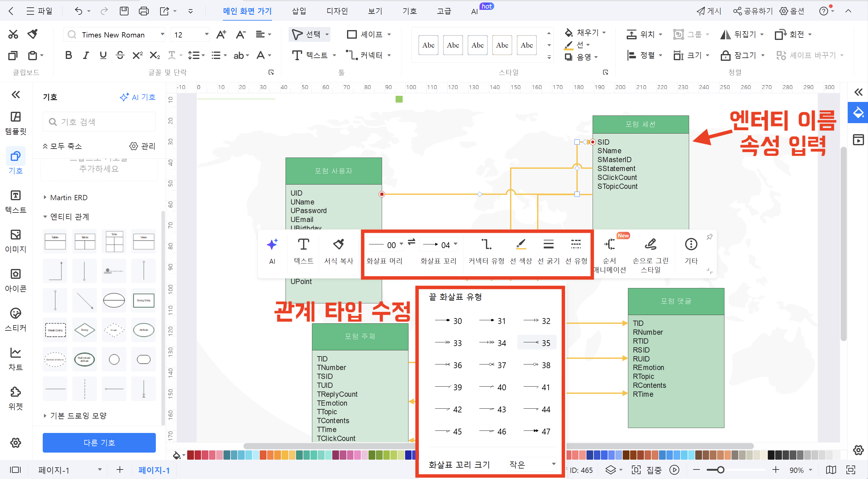Click 모두 축소 to collapse all symbols

click(62, 146)
